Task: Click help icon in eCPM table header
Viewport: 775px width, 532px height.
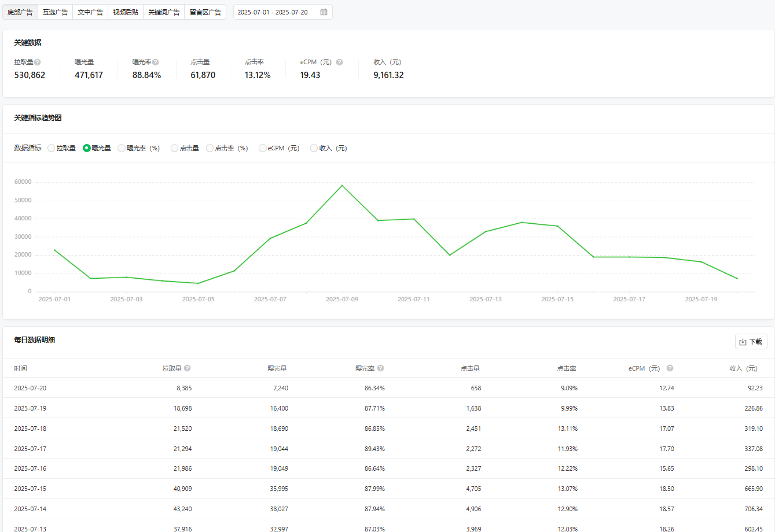Action: click(x=670, y=368)
